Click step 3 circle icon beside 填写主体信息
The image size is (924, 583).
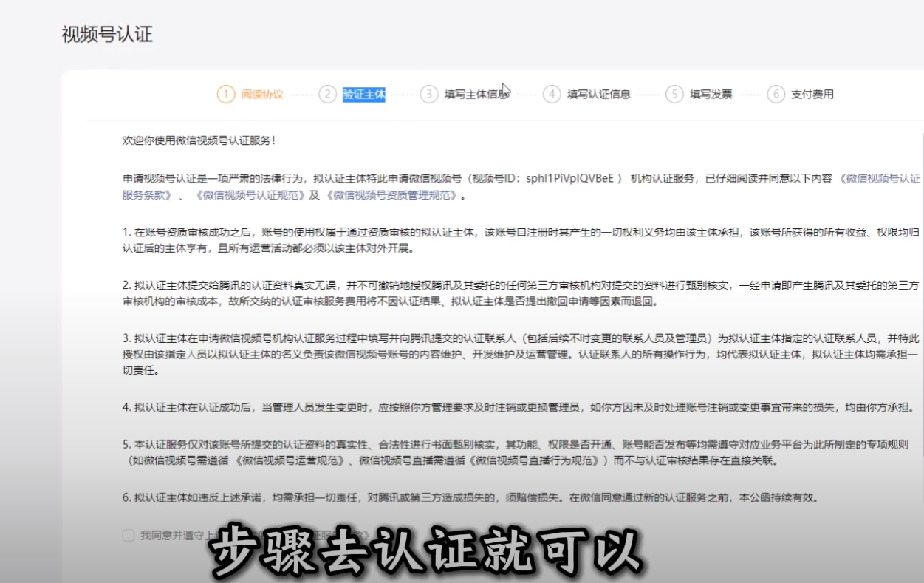[x=429, y=95]
